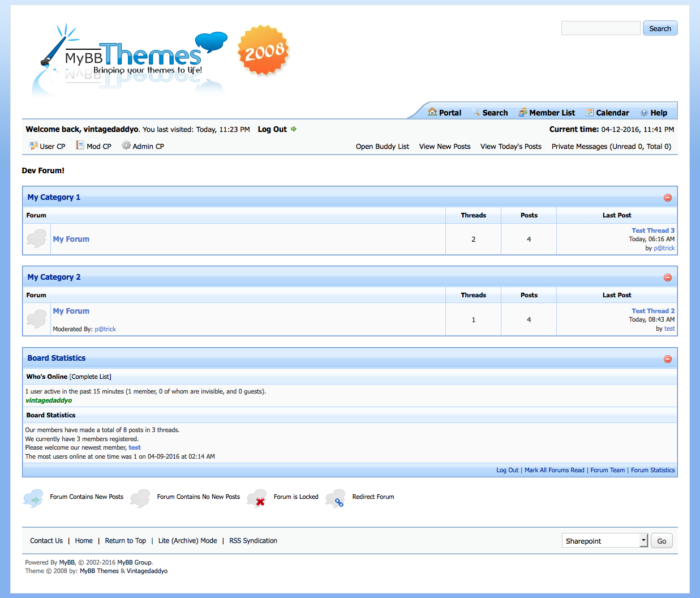Viewport: 700px width, 598px height.
Task: Click the green Log Out arrow icon
Action: pyautogui.click(x=294, y=129)
